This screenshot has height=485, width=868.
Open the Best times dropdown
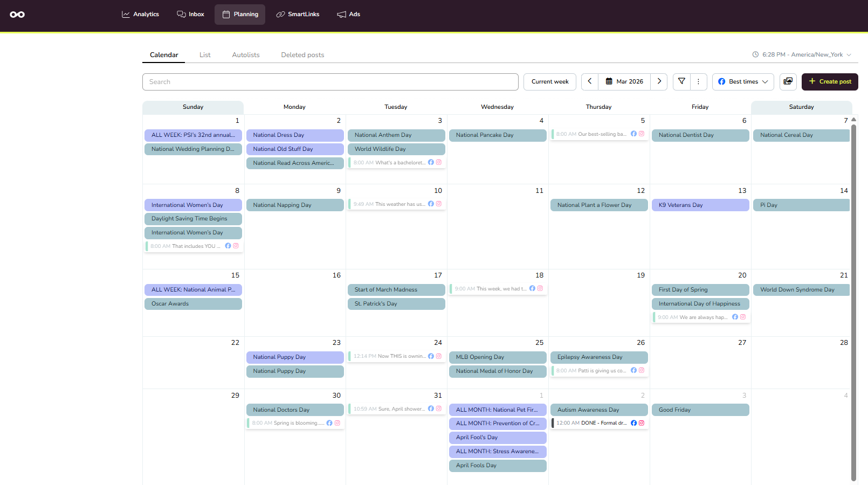743,81
